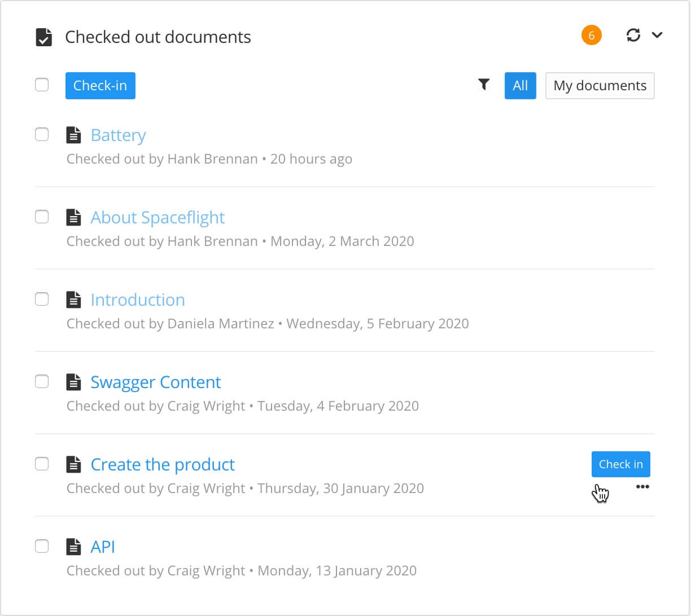691x616 pixels.
Task: Select the All documents filter
Action: tap(520, 85)
